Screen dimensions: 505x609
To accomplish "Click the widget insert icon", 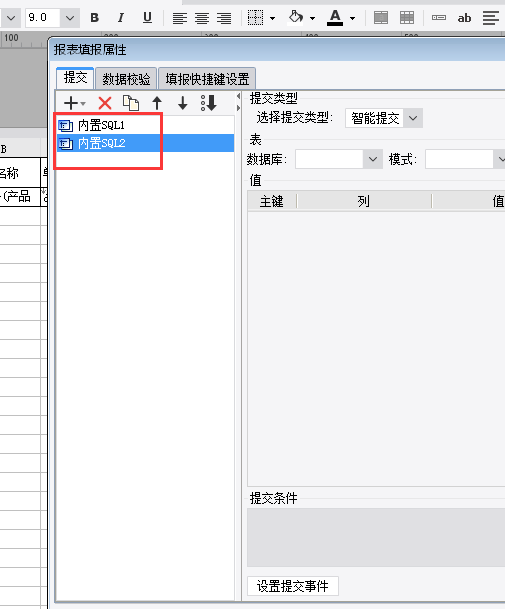I will coord(439,17).
